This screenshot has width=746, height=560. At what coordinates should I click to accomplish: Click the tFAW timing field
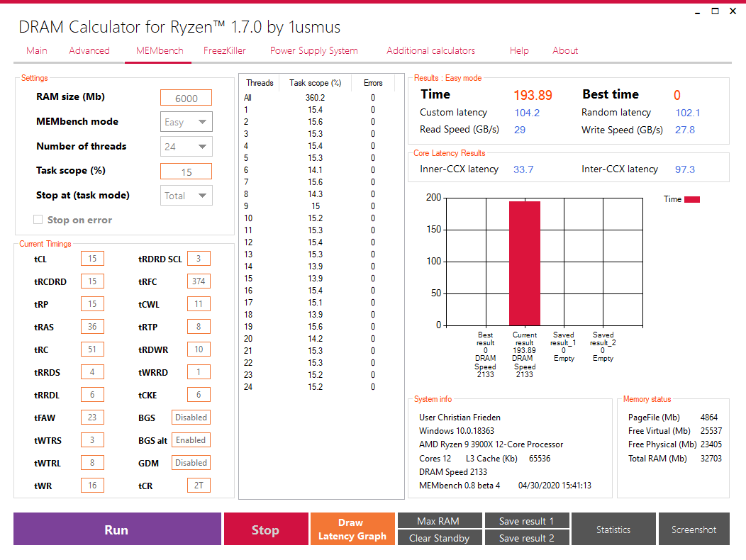tap(92, 418)
